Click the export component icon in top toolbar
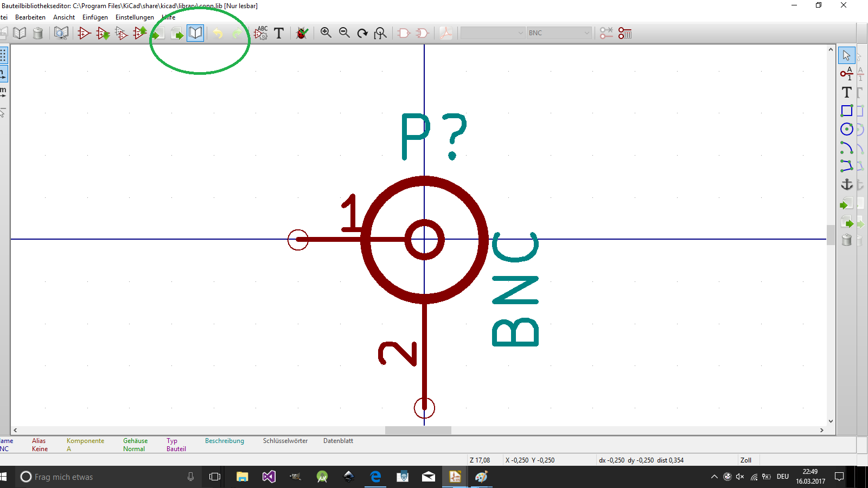 [x=177, y=33]
